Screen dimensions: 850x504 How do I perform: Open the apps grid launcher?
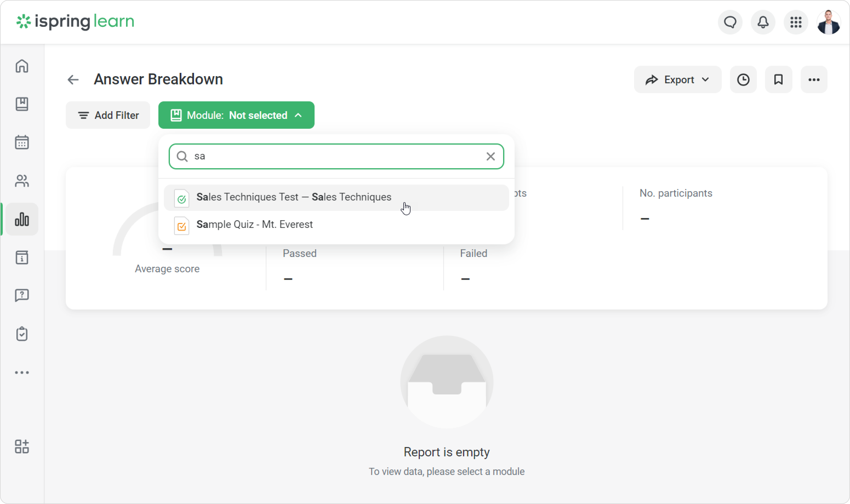tap(796, 22)
